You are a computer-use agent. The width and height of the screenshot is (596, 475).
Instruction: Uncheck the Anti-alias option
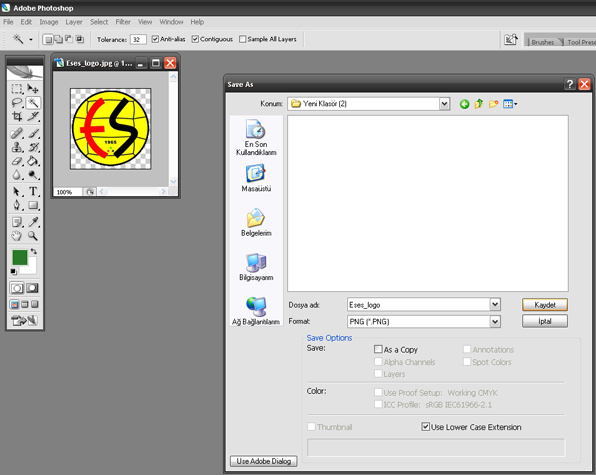pyautogui.click(x=155, y=39)
